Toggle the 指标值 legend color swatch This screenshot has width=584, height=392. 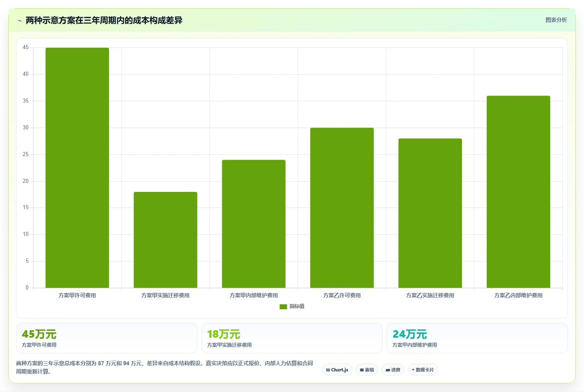click(283, 306)
